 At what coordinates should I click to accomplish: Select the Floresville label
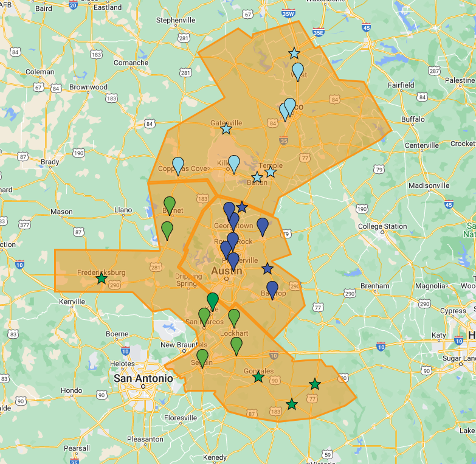181,418
